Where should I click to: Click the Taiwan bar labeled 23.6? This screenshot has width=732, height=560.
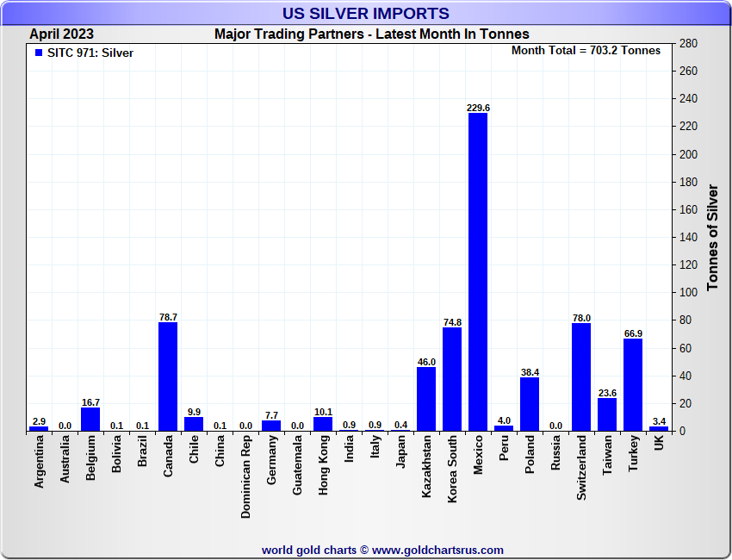(607, 414)
